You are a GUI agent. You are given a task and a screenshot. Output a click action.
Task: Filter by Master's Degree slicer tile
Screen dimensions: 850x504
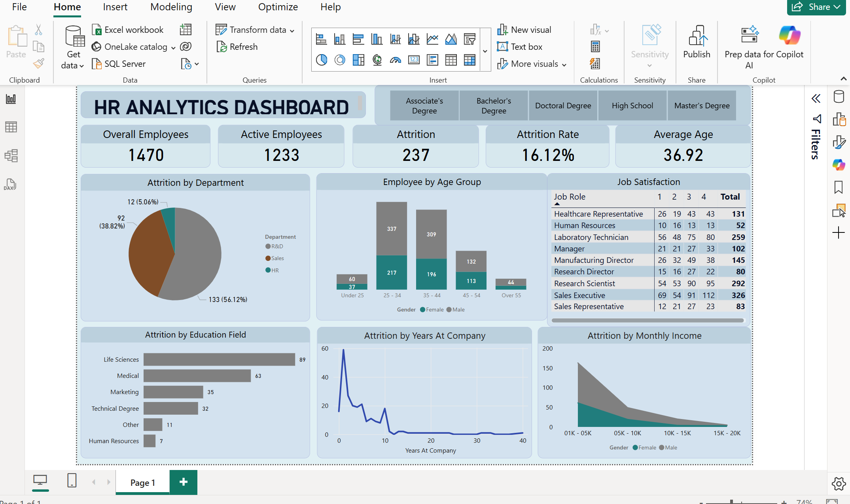pyautogui.click(x=702, y=106)
